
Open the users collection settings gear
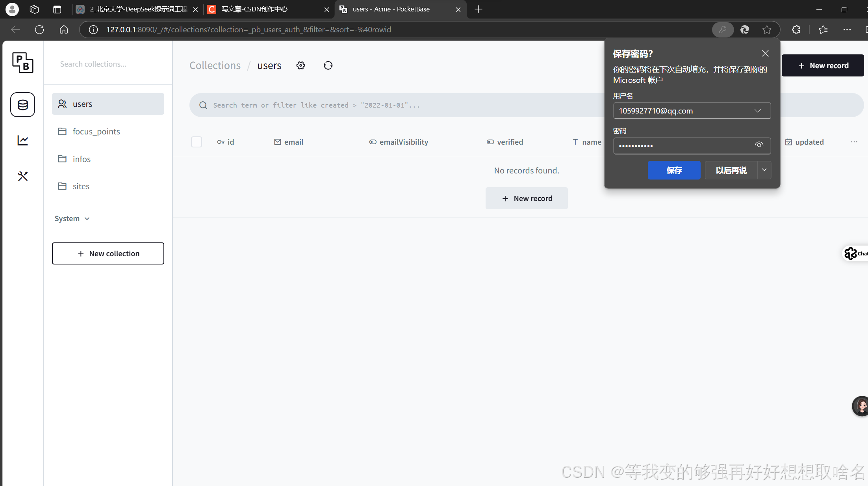pyautogui.click(x=300, y=65)
